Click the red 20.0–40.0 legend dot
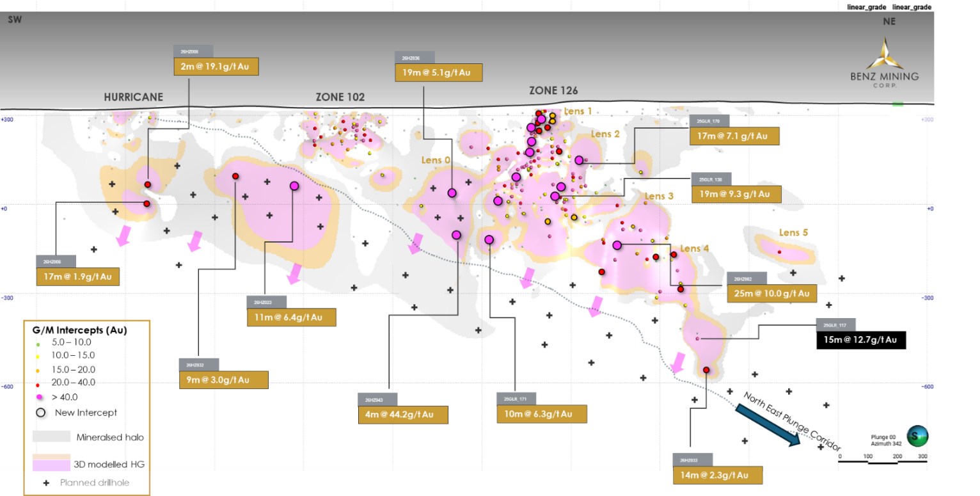The height and width of the screenshot is (496, 980). 38,383
